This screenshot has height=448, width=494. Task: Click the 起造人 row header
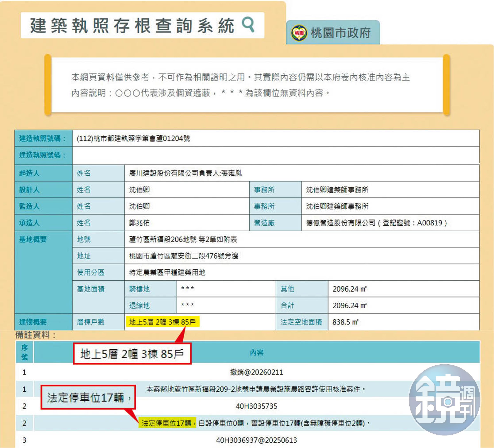pos(43,173)
